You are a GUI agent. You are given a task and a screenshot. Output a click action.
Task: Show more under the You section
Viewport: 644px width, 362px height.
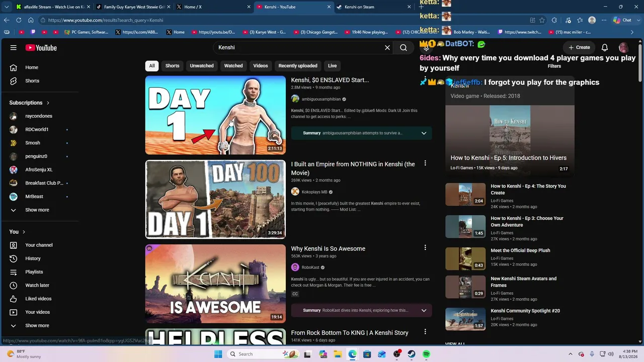point(37,326)
